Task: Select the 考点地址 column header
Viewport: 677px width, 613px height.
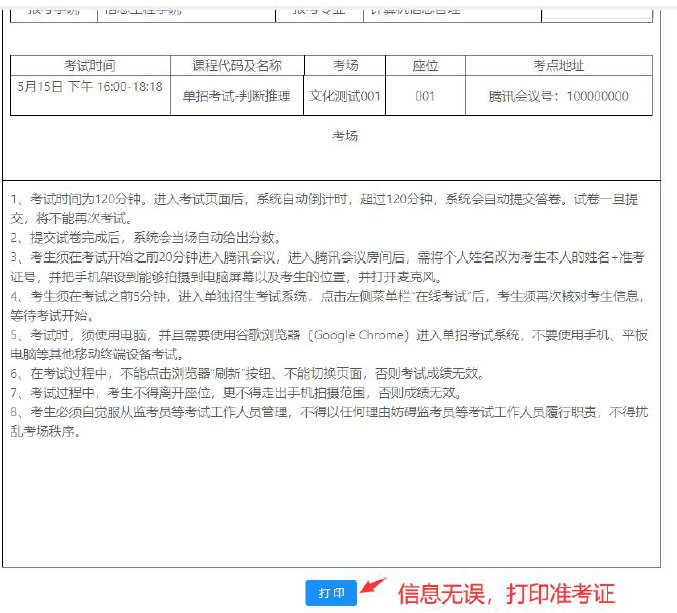Action: coord(558,66)
